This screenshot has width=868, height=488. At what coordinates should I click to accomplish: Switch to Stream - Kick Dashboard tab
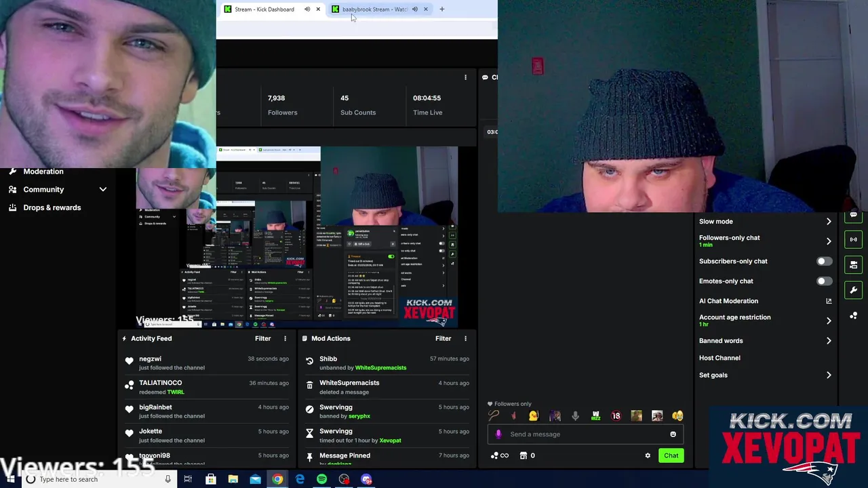click(x=264, y=9)
